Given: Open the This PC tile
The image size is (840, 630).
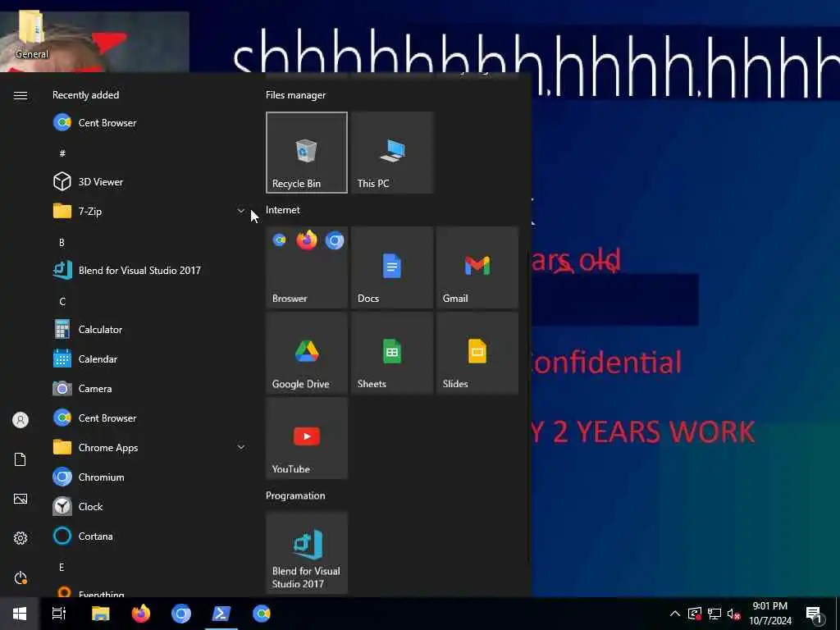Looking at the screenshot, I should coord(392,152).
